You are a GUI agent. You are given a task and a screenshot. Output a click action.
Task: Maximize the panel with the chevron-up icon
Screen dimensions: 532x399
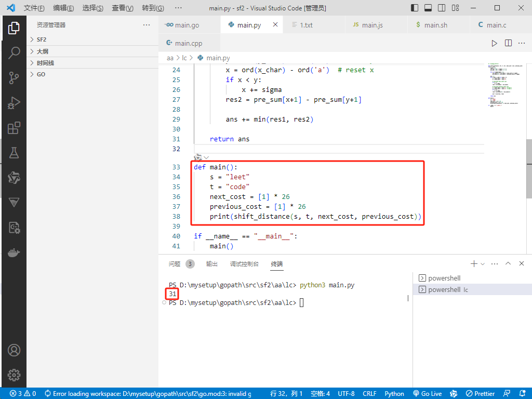coord(508,263)
